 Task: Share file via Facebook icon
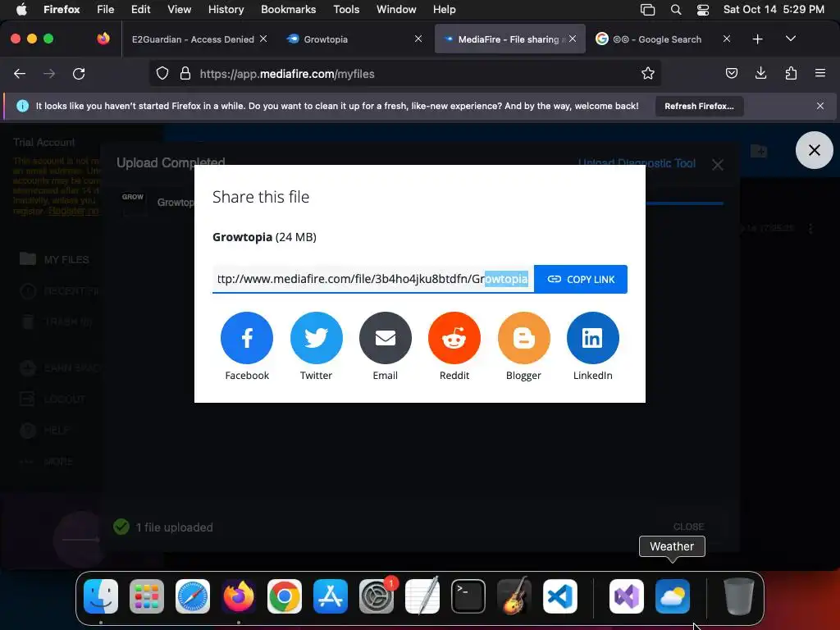click(246, 338)
